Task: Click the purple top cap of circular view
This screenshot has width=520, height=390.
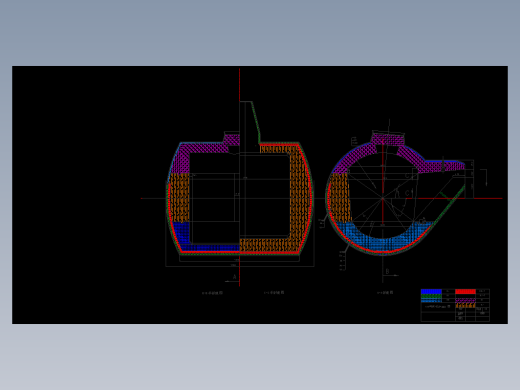Action: click(x=388, y=139)
